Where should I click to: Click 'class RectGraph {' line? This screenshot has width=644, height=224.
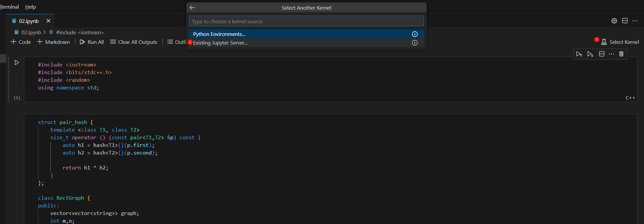click(x=64, y=198)
